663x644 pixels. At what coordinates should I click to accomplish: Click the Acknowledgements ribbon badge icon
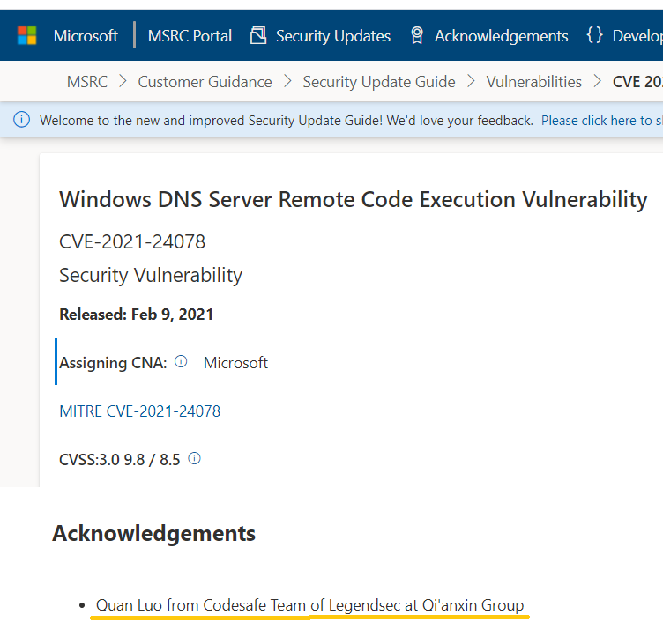(417, 35)
